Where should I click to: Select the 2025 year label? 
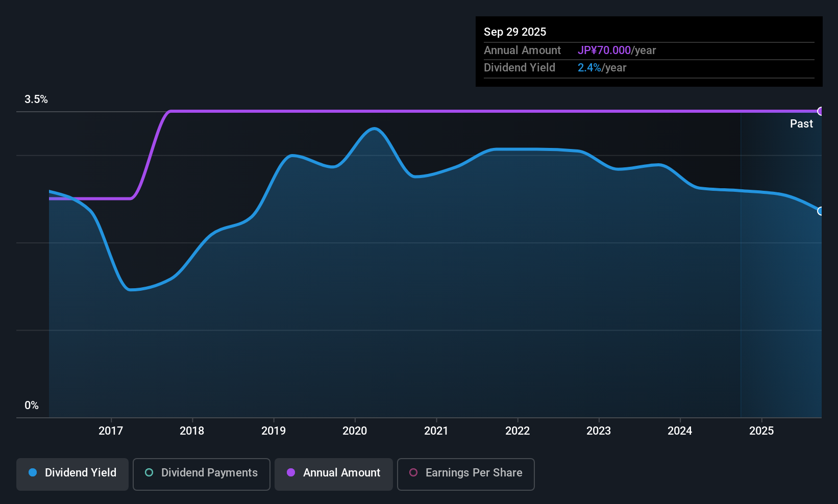click(x=761, y=431)
